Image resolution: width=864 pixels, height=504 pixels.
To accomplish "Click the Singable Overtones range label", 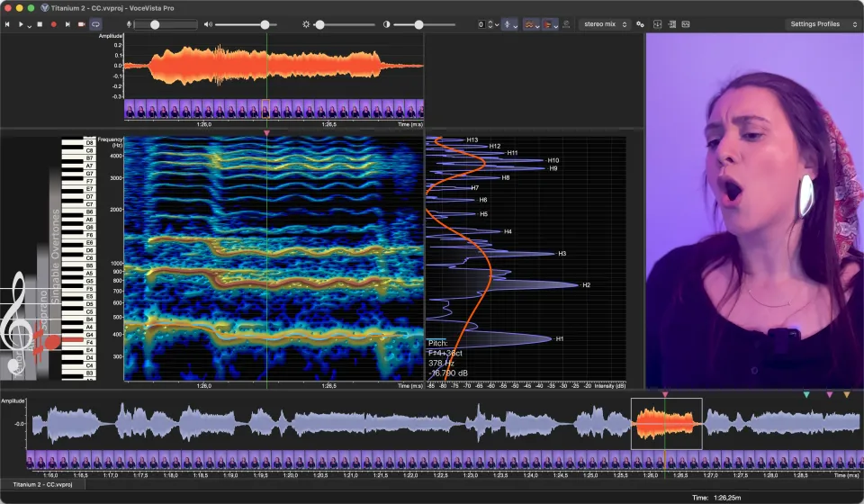I will pos(56,256).
